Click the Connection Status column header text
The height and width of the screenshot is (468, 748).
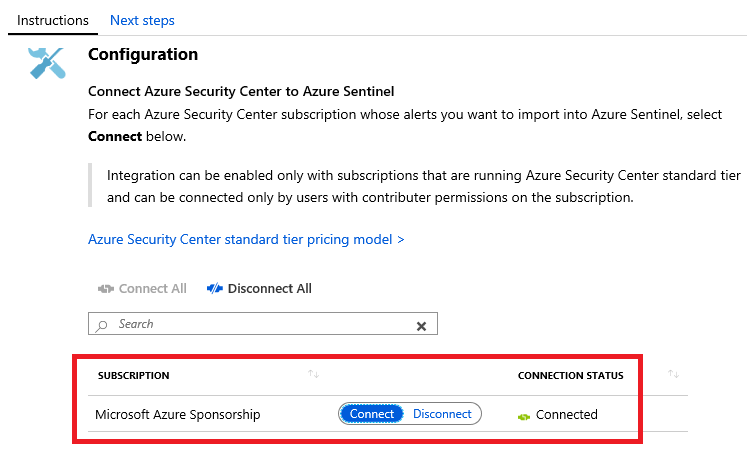coord(570,376)
